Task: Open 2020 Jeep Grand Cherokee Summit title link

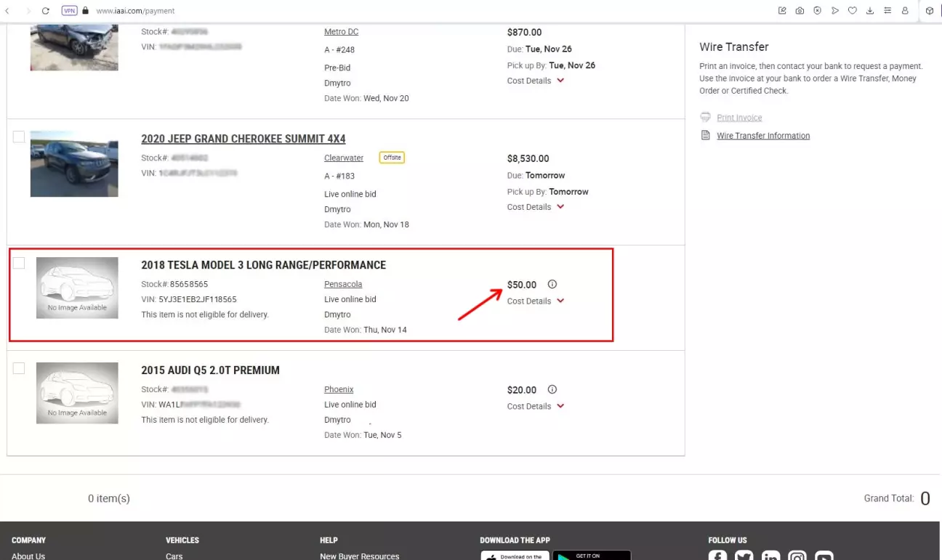Action: pyautogui.click(x=243, y=139)
